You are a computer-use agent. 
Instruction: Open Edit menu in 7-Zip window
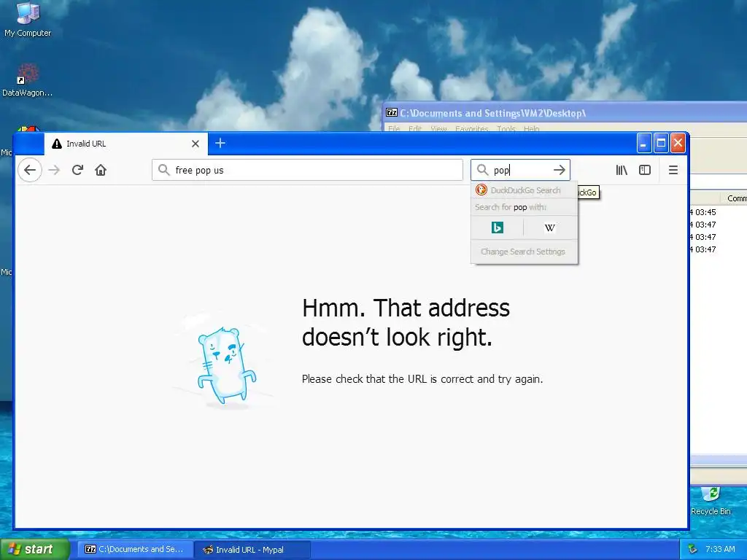tap(415, 128)
